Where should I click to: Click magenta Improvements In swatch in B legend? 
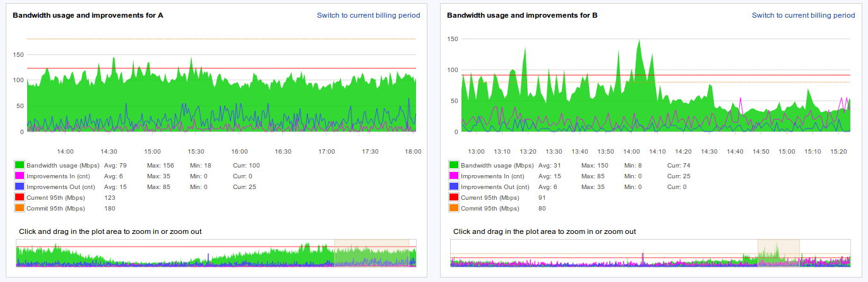click(453, 176)
